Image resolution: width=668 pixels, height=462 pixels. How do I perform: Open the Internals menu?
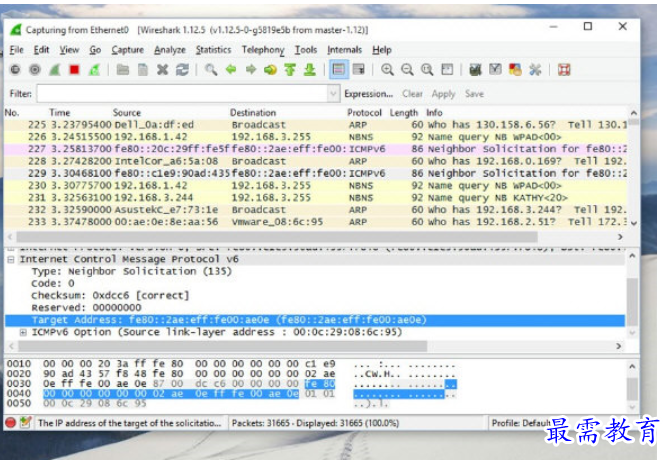344,50
